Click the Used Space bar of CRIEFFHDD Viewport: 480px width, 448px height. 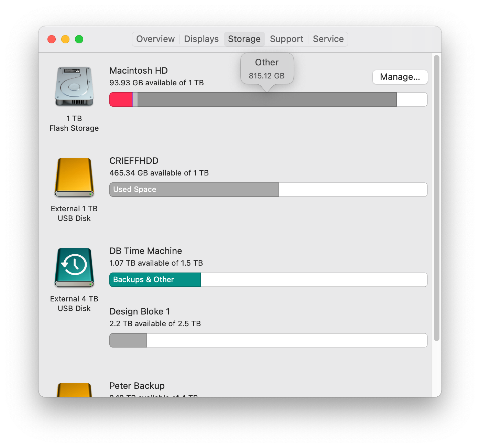(194, 190)
